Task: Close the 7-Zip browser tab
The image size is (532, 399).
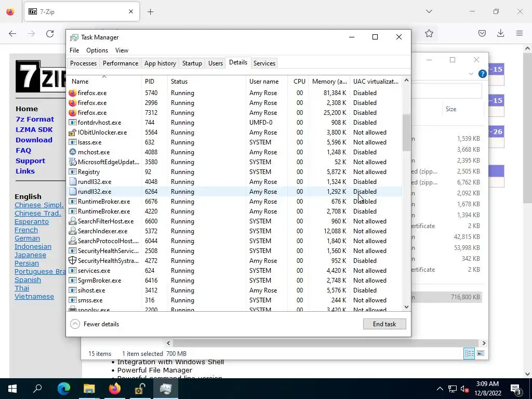Action: [x=131, y=11]
